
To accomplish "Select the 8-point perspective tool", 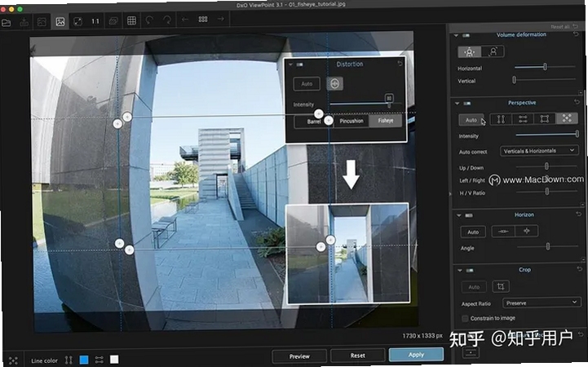I will click(567, 118).
